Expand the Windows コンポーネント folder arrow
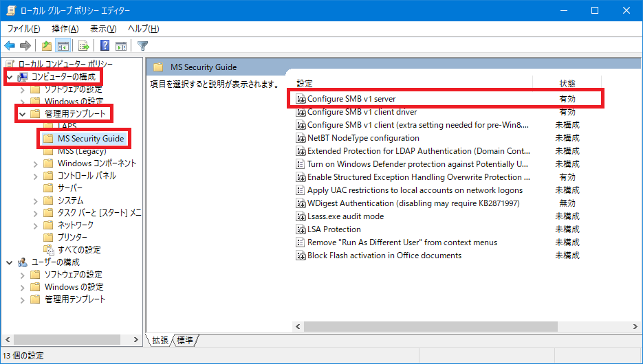The height and width of the screenshot is (364, 643). click(35, 163)
